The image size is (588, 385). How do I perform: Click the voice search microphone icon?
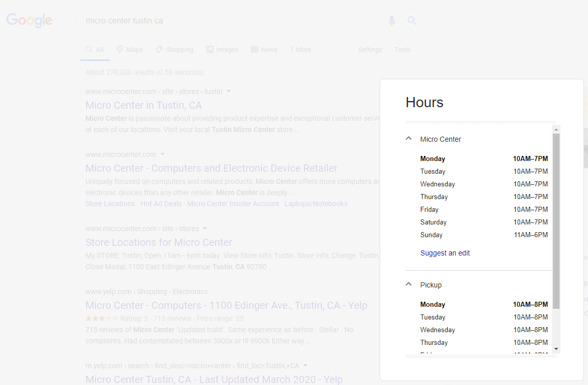pyautogui.click(x=391, y=21)
